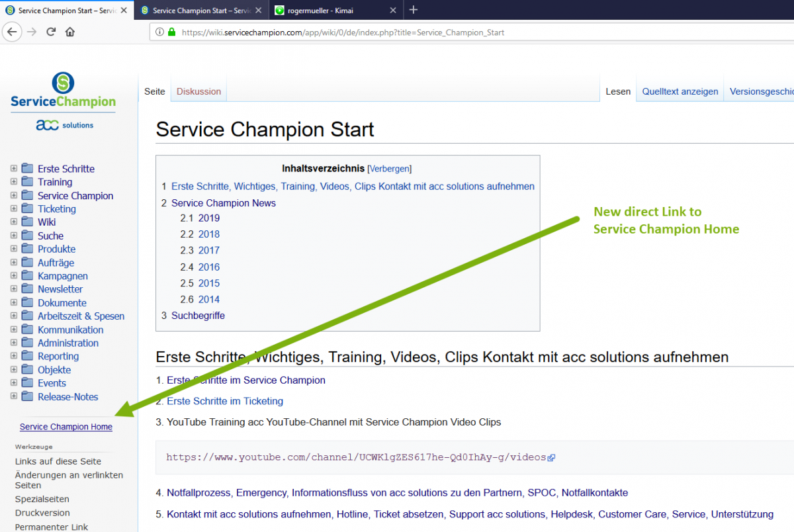Click the Newsletter folder icon
This screenshot has height=532, width=794.
point(29,288)
